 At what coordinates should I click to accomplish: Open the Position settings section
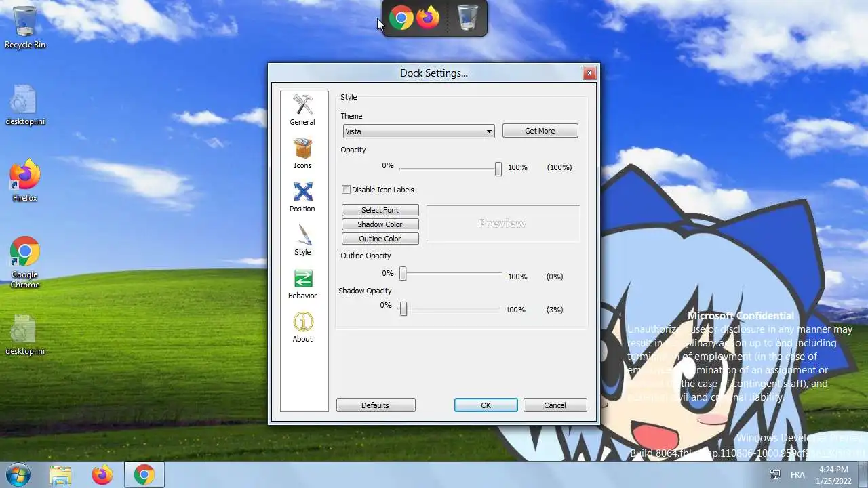click(302, 197)
